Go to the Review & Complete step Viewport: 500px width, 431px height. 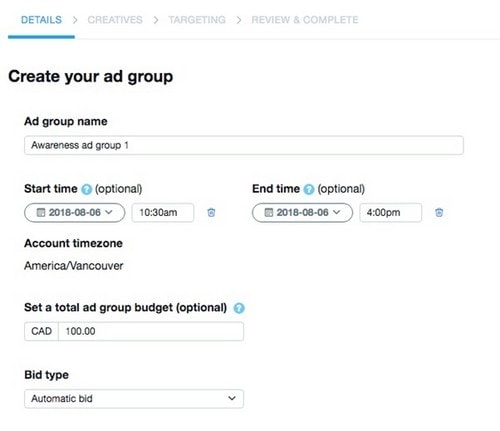[305, 20]
